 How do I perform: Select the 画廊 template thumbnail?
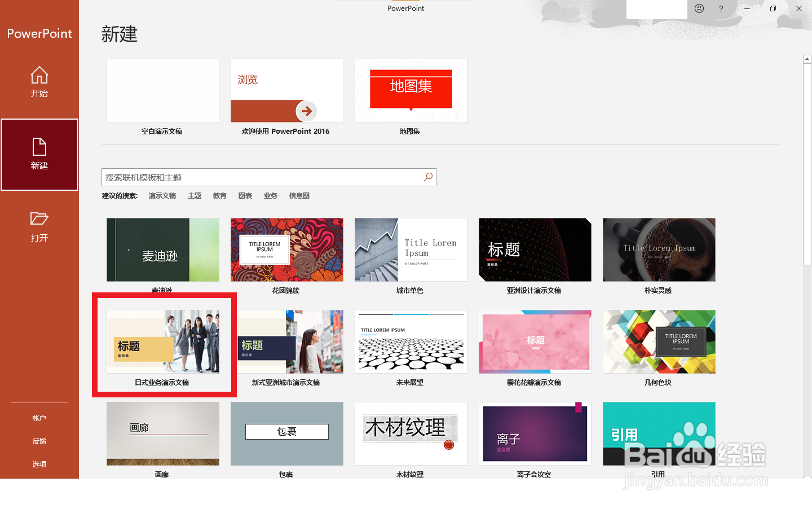coord(163,433)
